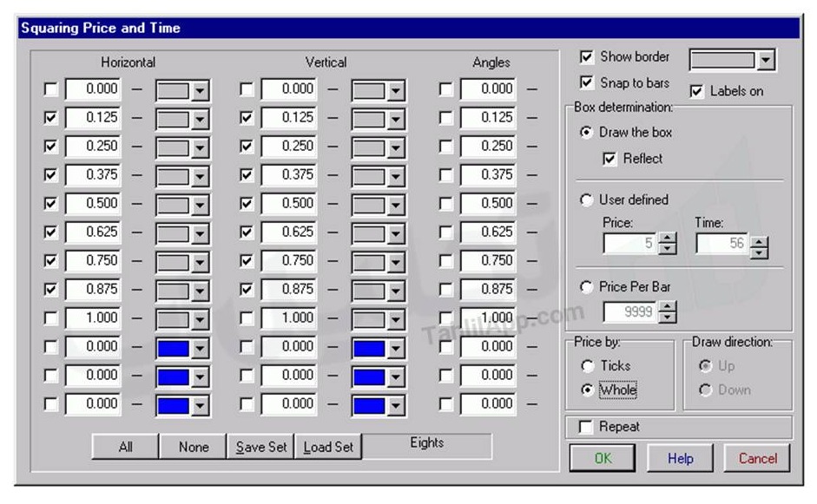Check the Angles 0.375 checkbox

(x=445, y=175)
